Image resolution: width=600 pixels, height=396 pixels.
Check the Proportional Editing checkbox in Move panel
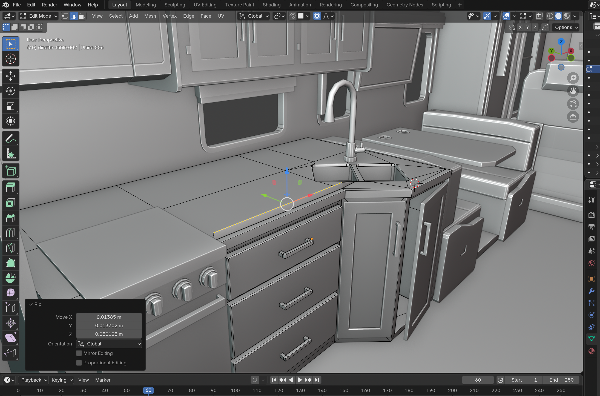click(x=79, y=362)
